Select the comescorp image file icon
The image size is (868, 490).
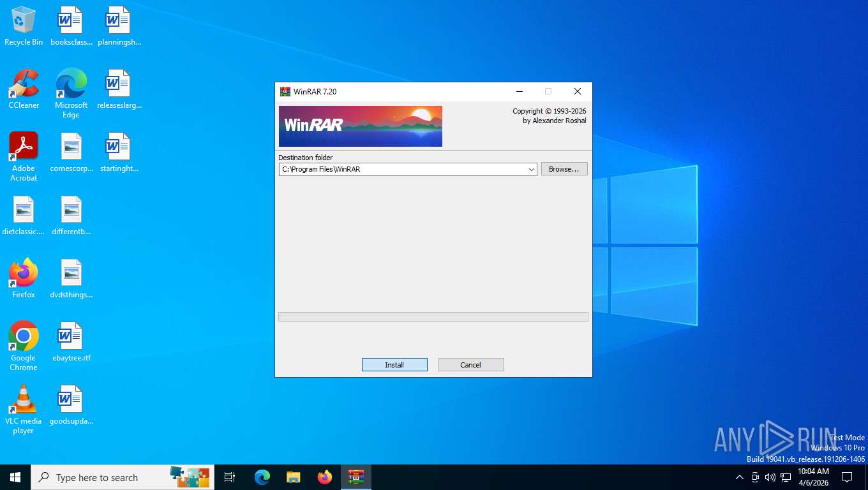(71, 153)
